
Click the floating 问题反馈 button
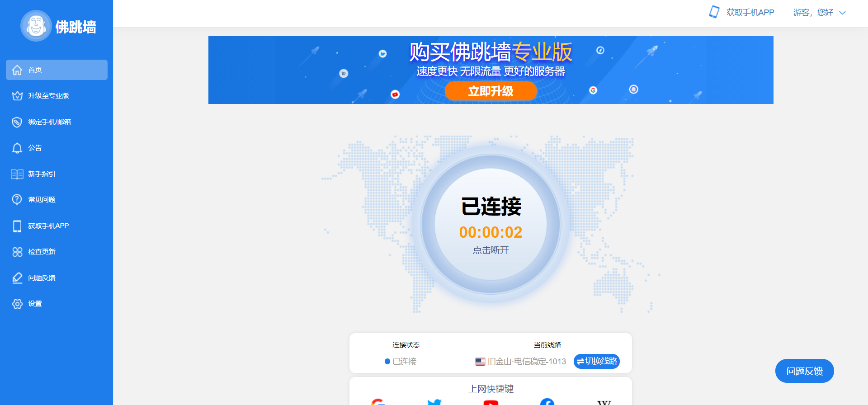(805, 371)
